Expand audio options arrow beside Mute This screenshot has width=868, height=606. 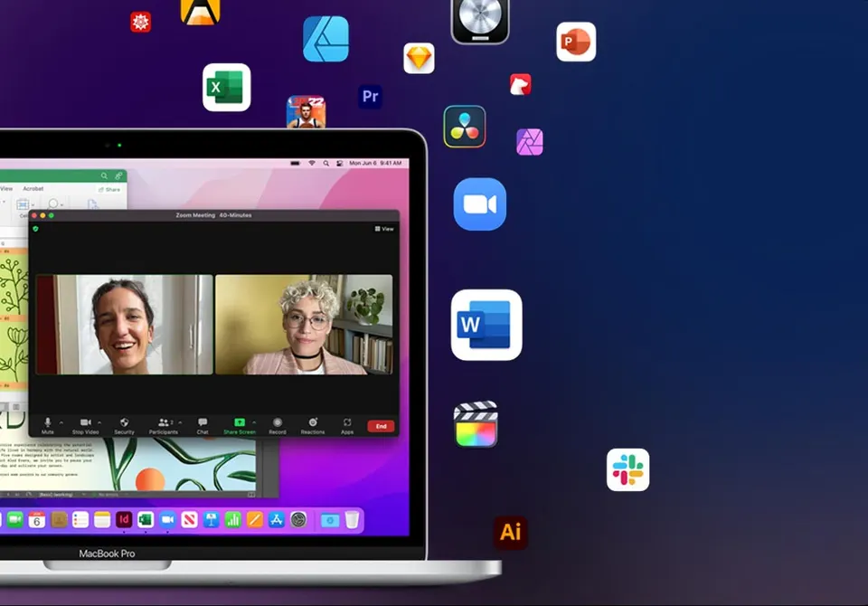(x=61, y=422)
